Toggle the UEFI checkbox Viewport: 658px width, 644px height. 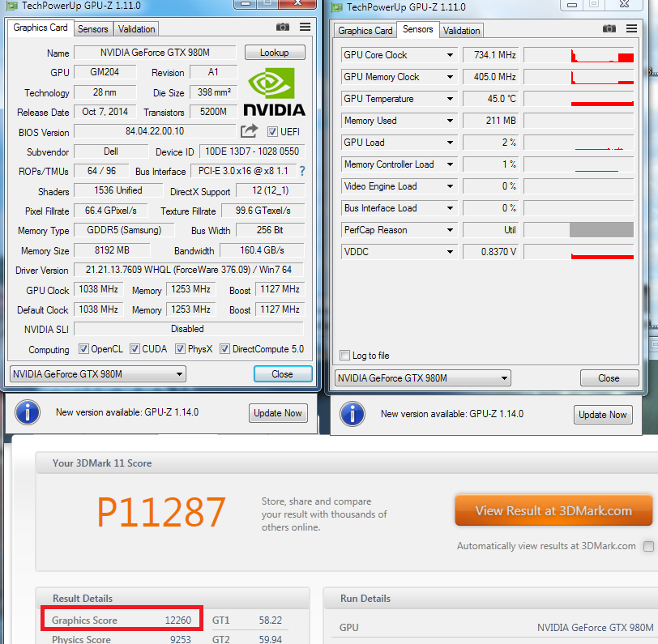pos(272,132)
